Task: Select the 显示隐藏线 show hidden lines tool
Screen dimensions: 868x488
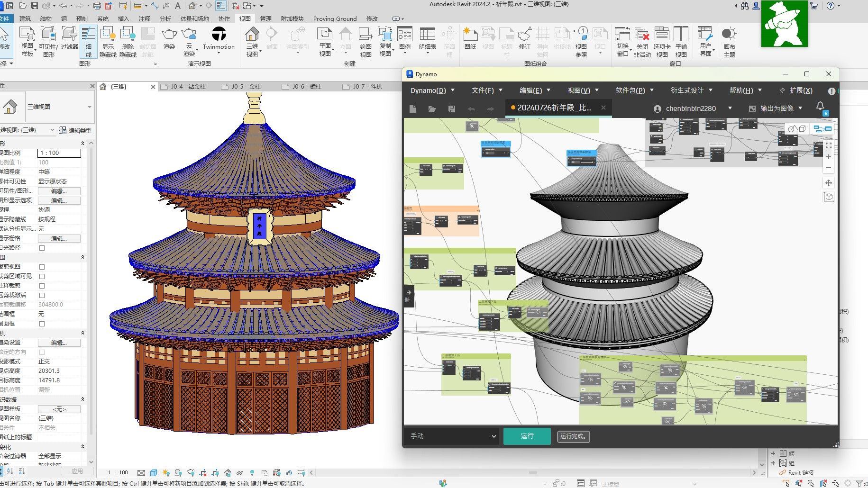Action: pyautogui.click(x=108, y=42)
